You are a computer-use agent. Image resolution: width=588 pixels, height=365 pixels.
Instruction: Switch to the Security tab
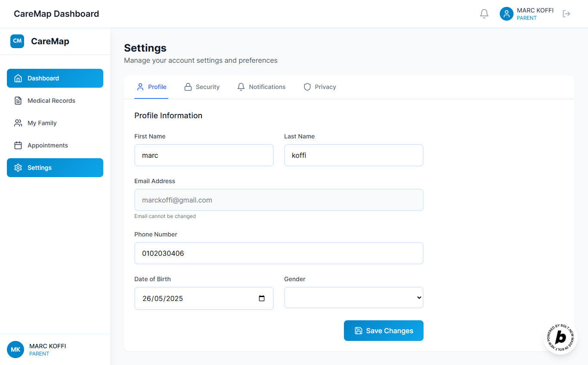click(202, 87)
